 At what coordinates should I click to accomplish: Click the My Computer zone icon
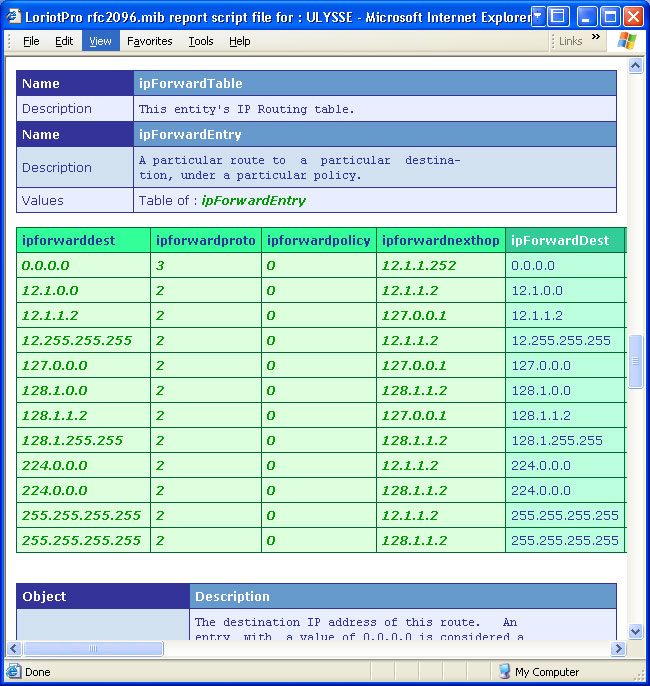(505, 672)
